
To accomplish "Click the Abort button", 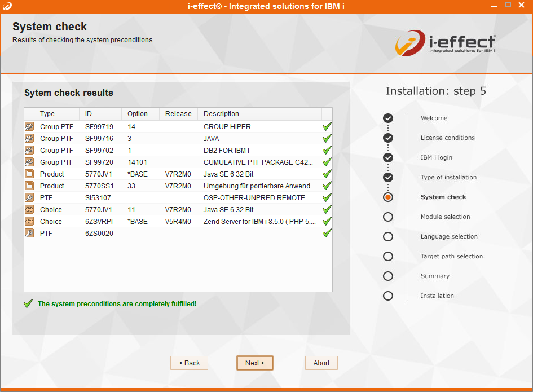I will point(321,363).
